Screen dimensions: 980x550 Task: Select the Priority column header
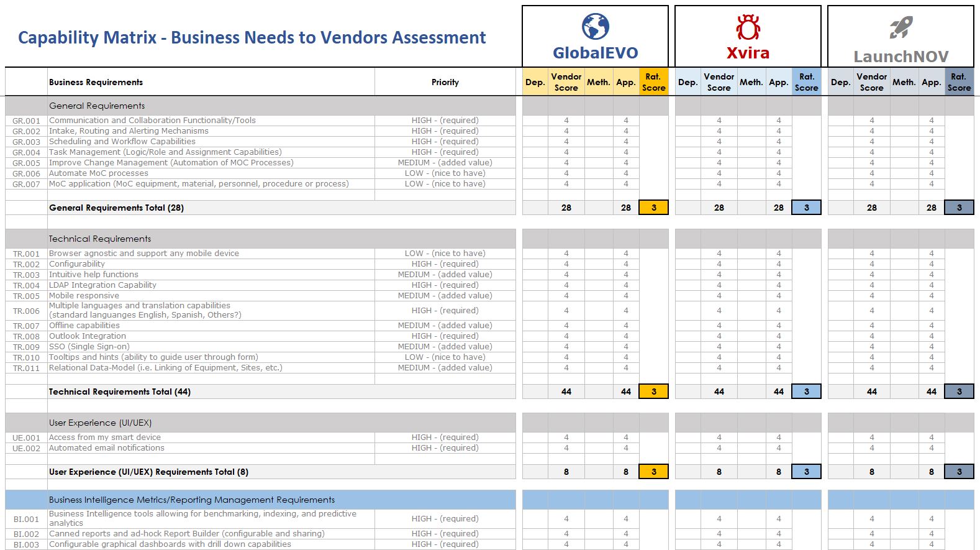[x=445, y=82]
